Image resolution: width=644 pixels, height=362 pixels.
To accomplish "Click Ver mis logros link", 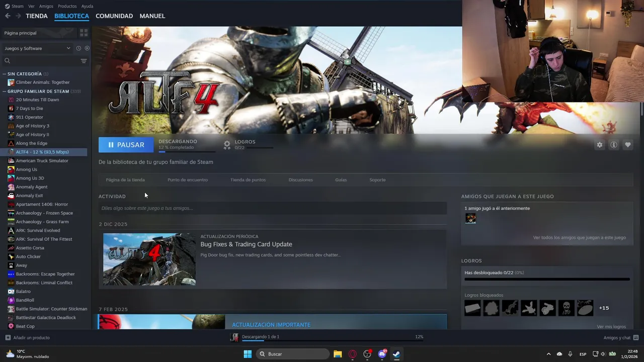I will (611, 327).
